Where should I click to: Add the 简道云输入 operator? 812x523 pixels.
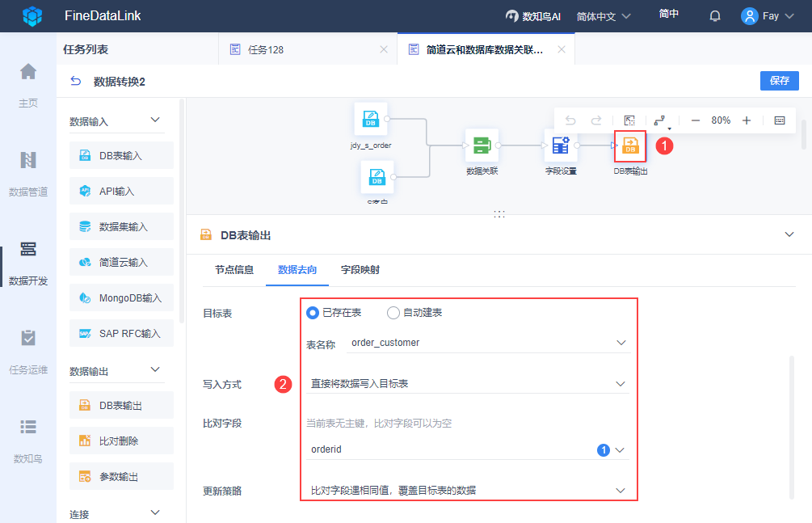click(x=121, y=262)
